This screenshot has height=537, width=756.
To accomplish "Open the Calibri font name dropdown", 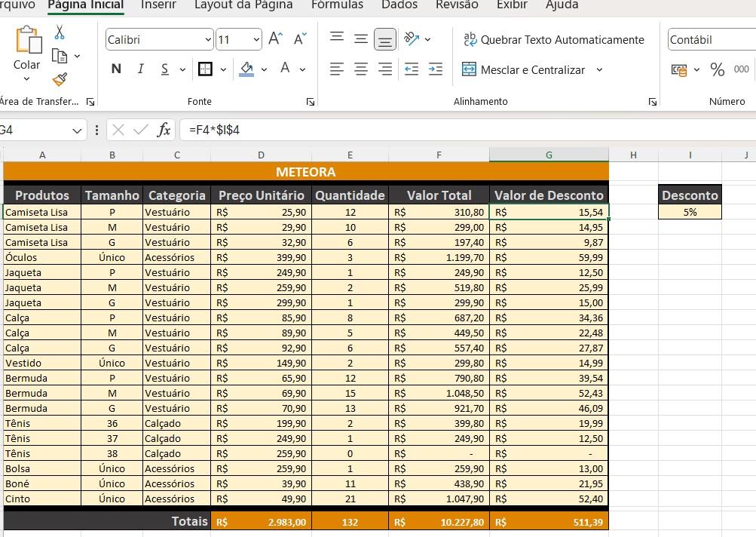I will coord(208,39).
